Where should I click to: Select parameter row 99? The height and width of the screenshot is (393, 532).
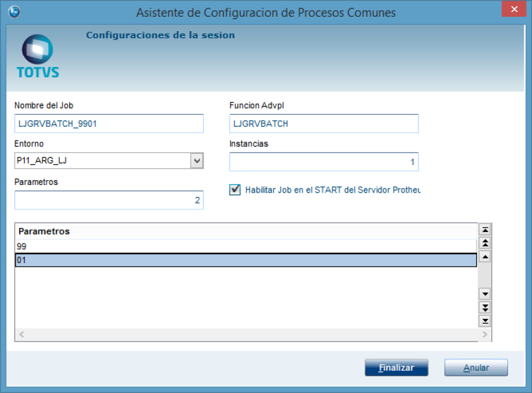click(245, 246)
